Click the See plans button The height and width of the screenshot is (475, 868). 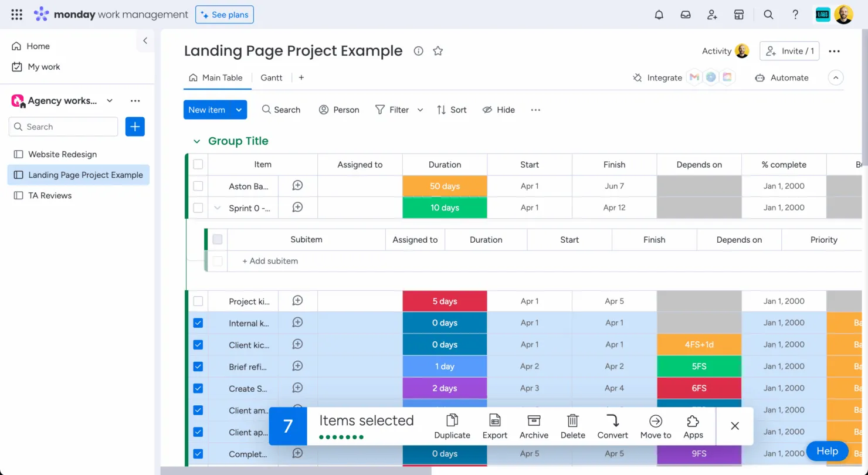click(224, 14)
